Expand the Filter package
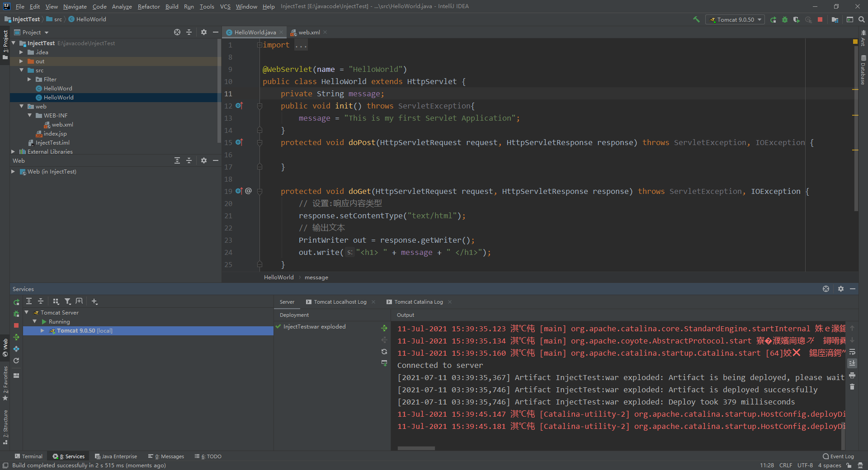868x470 pixels. click(29, 79)
